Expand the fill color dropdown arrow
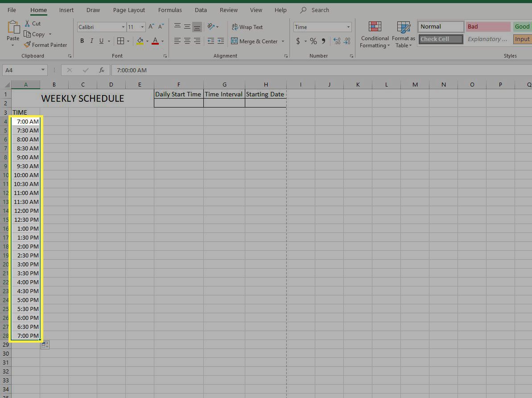The height and width of the screenshot is (398, 532). [x=147, y=41]
